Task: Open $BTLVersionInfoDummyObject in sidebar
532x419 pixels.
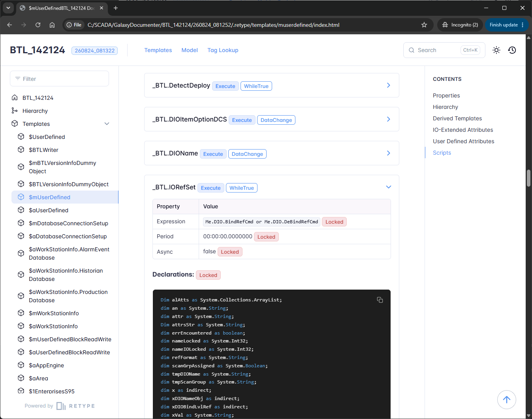Action: tap(69, 184)
